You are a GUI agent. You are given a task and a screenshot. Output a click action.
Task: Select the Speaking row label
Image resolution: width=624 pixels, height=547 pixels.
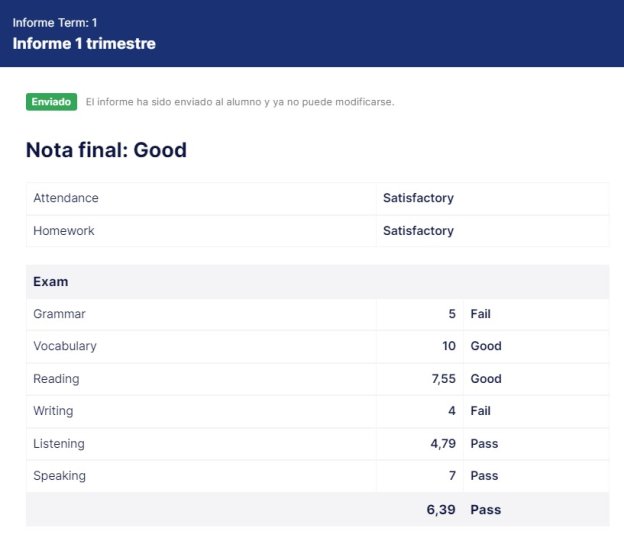59,476
